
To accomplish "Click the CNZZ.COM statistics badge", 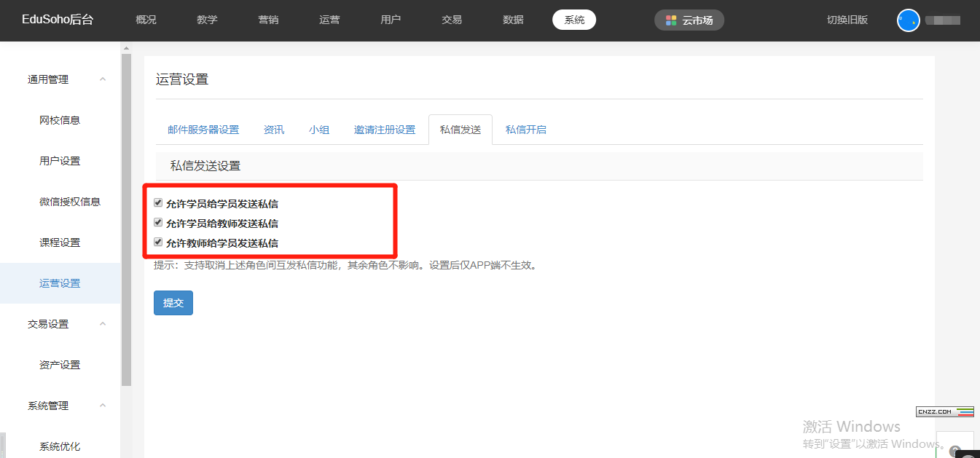I will pyautogui.click(x=944, y=411).
